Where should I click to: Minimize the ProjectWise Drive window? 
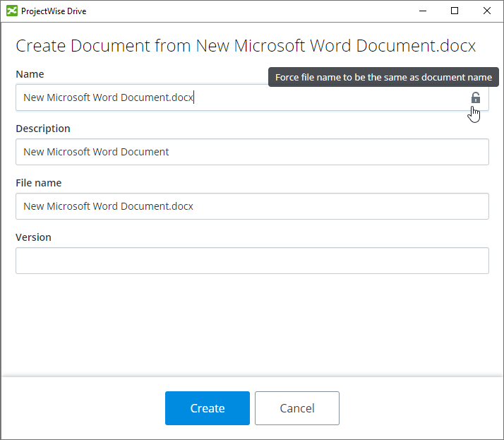[x=422, y=11]
